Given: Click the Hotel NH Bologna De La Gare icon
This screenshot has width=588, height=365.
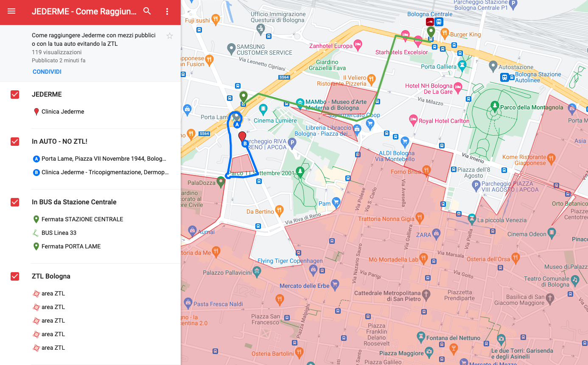Looking at the screenshot, I should pos(457,88).
